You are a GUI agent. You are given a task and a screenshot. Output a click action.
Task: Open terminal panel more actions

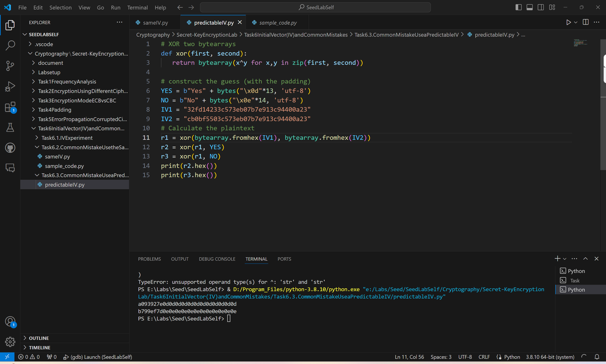tap(574, 259)
